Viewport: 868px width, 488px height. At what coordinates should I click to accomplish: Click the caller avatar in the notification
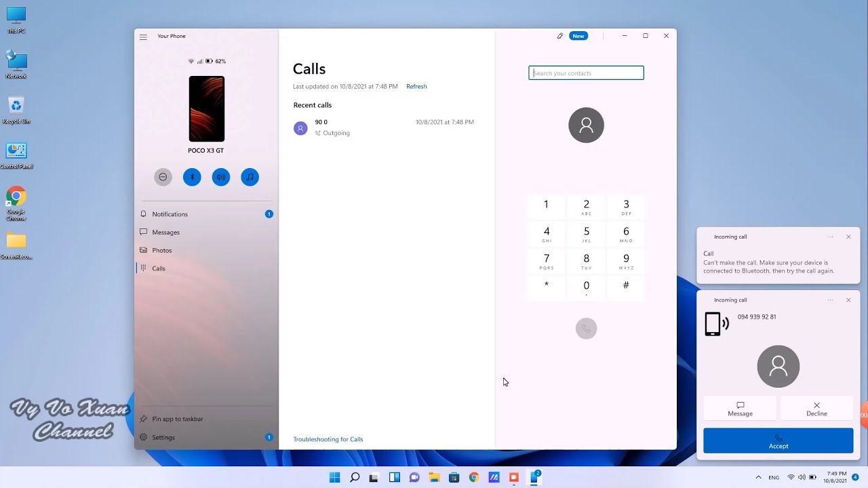click(x=778, y=367)
